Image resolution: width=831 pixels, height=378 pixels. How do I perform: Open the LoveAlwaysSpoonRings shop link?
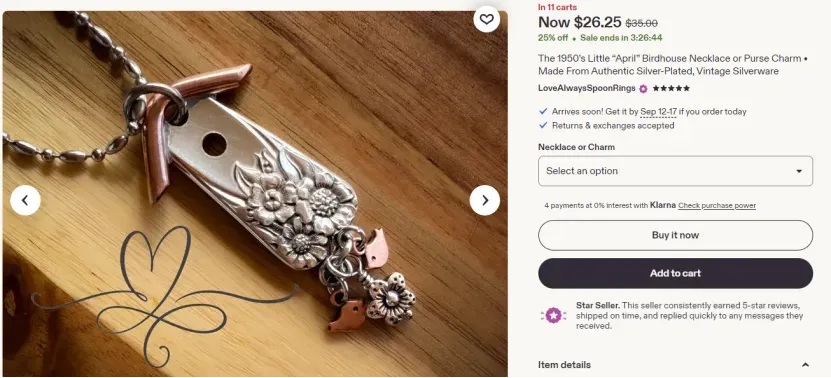(x=587, y=89)
